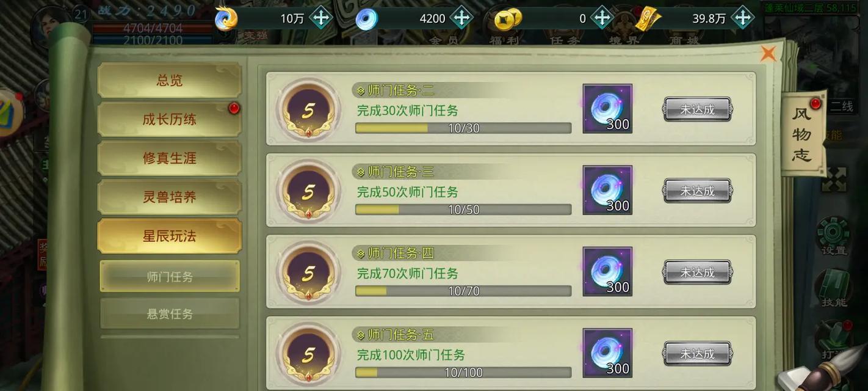This screenshot has height=391, width=868.
Task: Tap the level 5 badge of 师门任务·三
Action: pos(308,191)
